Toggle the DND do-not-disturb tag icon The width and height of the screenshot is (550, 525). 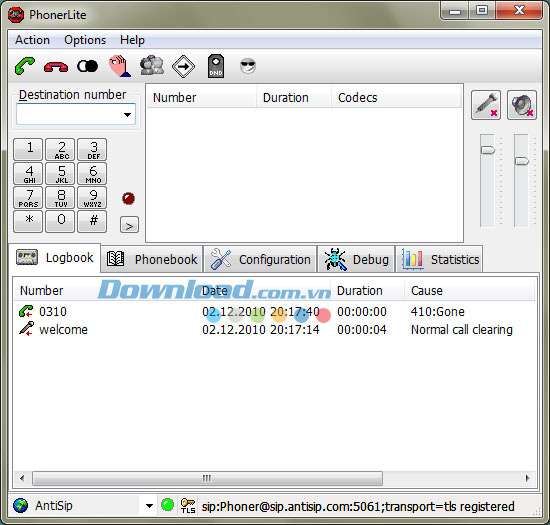216,66
